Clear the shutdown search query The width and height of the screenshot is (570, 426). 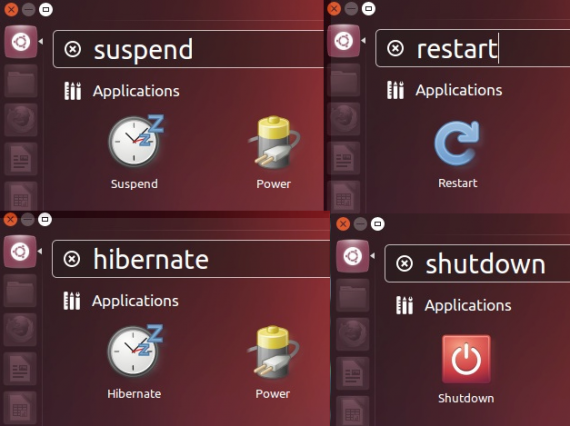click(x=405, y=264)
